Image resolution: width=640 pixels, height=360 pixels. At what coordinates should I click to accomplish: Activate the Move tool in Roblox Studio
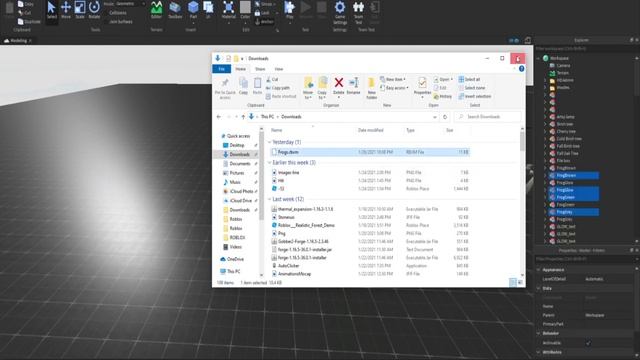point(66,10)
